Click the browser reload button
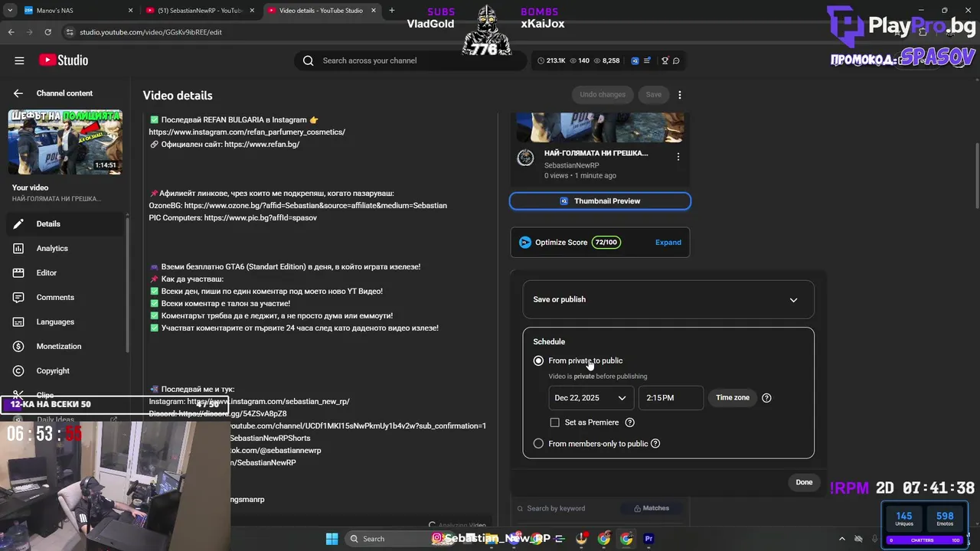 47,32
